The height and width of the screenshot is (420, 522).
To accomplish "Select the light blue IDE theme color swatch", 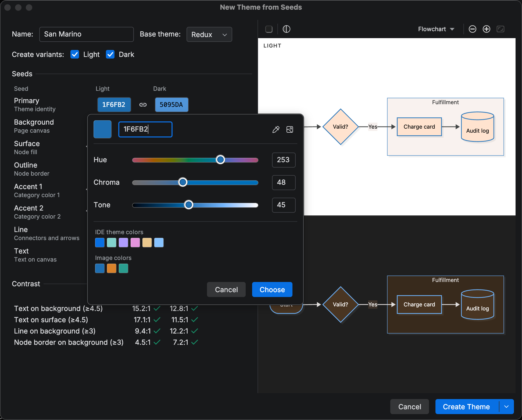I will pos(159,242).
